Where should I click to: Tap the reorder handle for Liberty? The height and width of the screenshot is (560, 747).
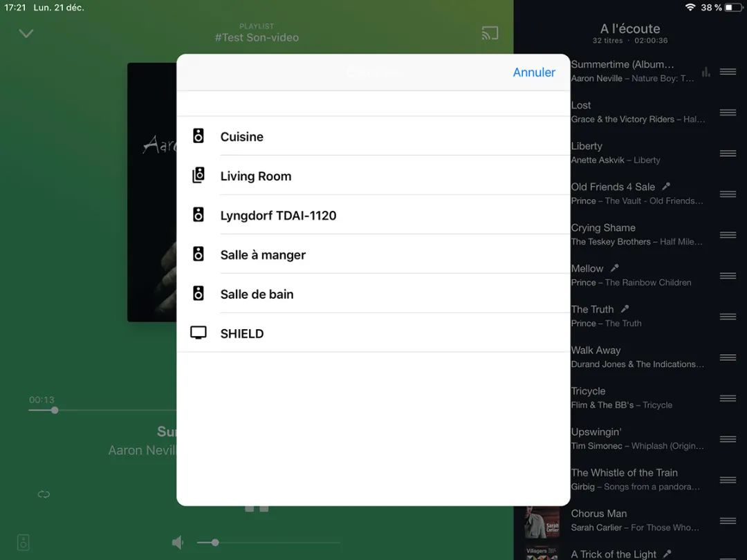point(728,153)
